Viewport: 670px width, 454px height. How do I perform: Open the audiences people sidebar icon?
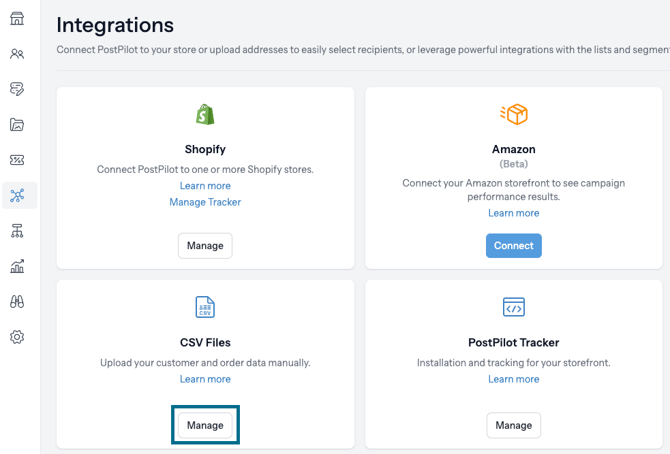[17, 54]
